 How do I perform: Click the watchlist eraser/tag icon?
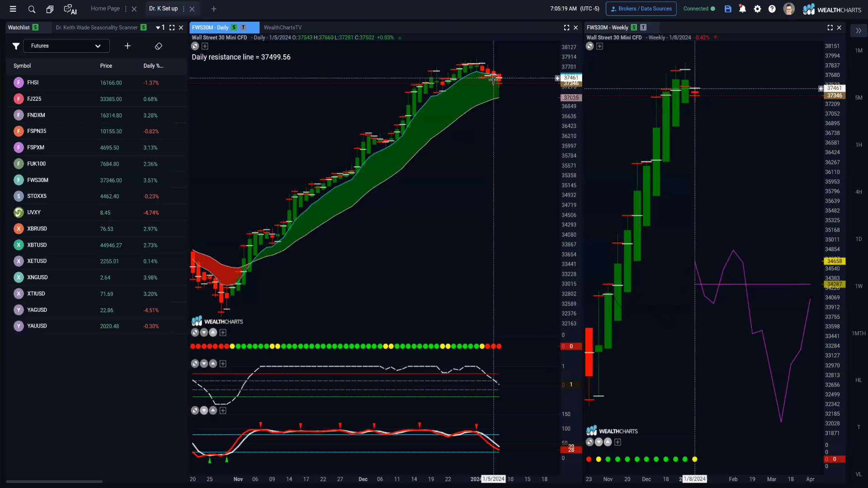(158, 46)
